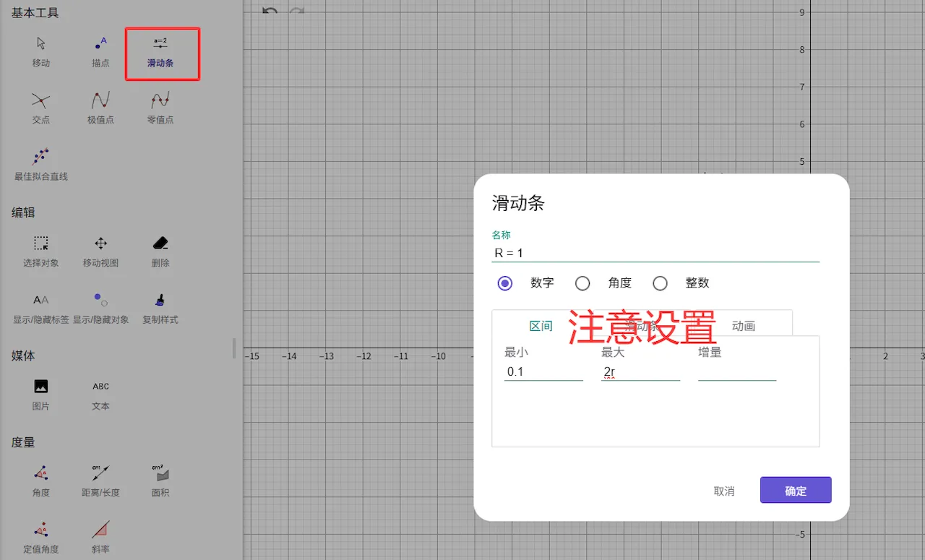This screenshot has height=560, width=925.
Task: Choose the 数字 (Number) radio option
Action: coord(505,283)
